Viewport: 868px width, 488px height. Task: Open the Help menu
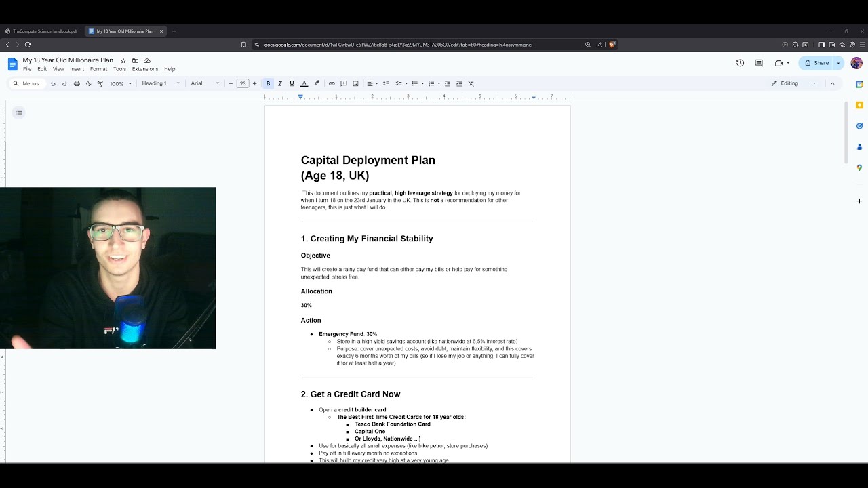pos(170,69)
